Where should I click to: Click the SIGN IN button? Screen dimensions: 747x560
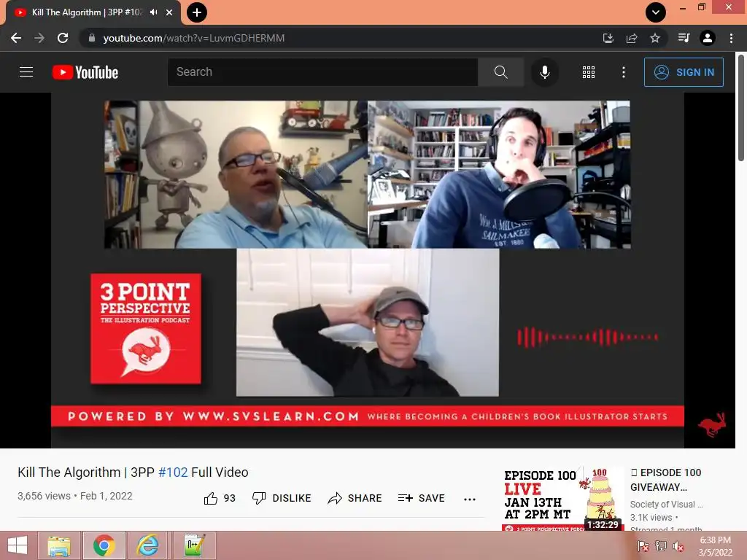click(683, 72)
